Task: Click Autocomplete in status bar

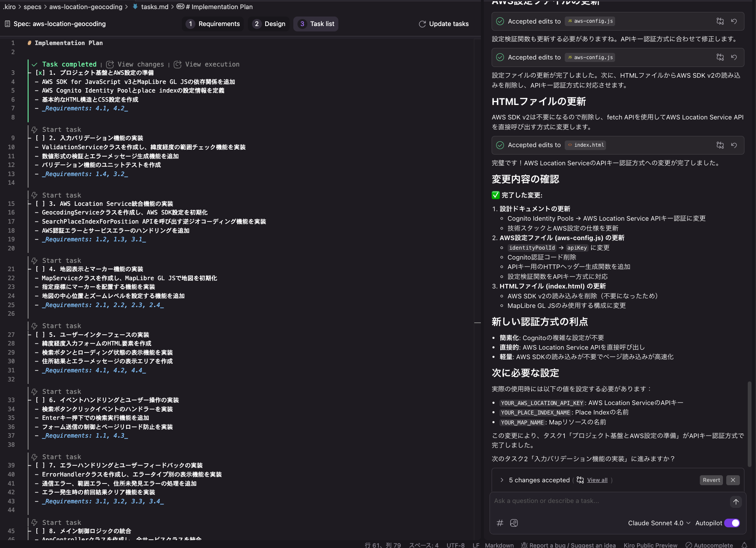Action: tap(709, 545)
